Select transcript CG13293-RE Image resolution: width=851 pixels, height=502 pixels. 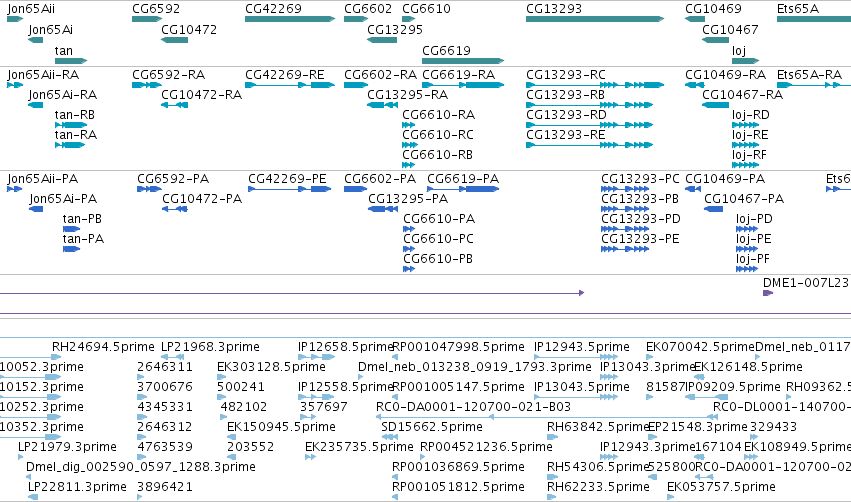tap(566, 135)
